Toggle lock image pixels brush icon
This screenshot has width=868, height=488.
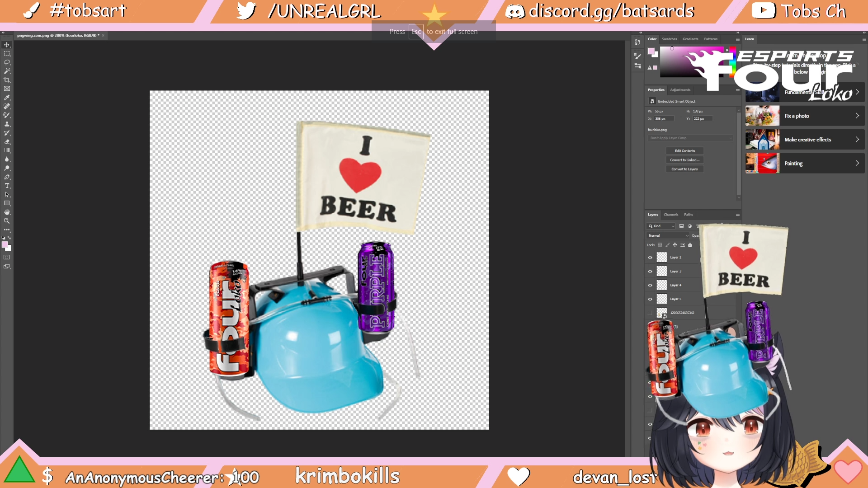[667, 245]
